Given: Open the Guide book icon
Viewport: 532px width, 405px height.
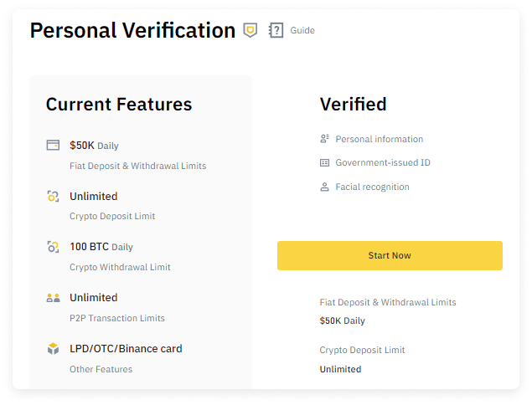Looking at the screenshot, I should pos(276,30).
